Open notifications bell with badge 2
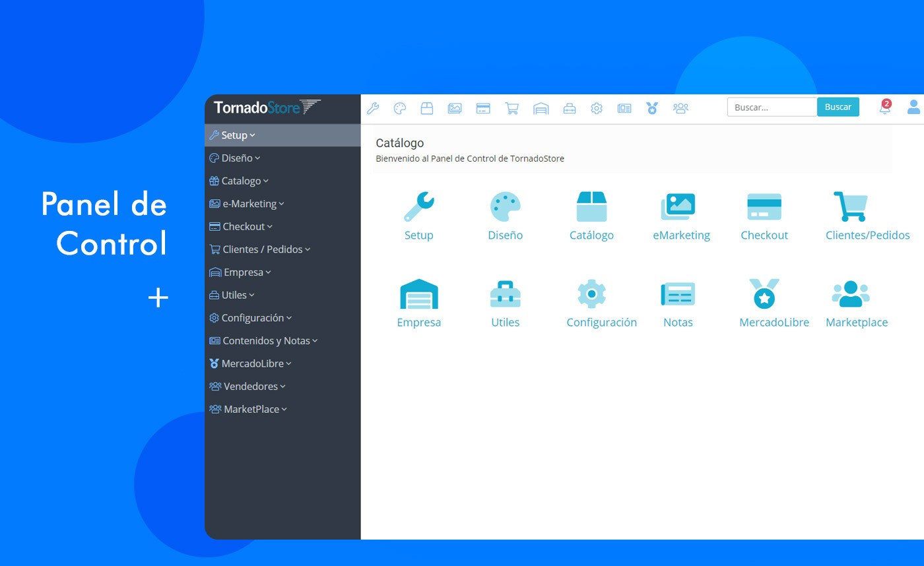This screenshot has height=566, width=924. point(885,107)
